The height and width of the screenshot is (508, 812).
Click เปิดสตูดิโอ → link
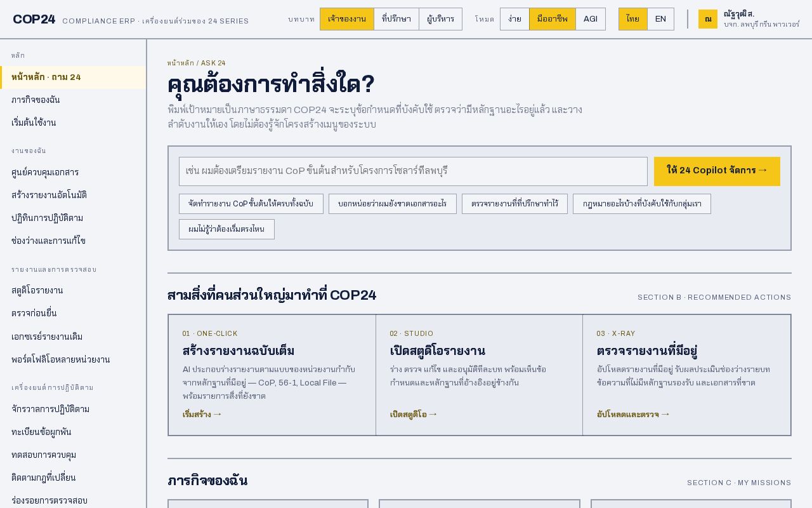(x=414, y=415)
